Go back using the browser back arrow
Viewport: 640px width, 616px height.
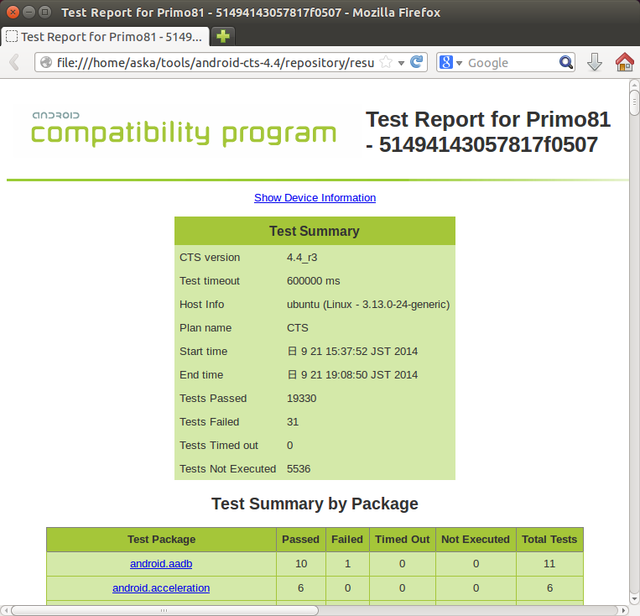(x=14, y=62)
